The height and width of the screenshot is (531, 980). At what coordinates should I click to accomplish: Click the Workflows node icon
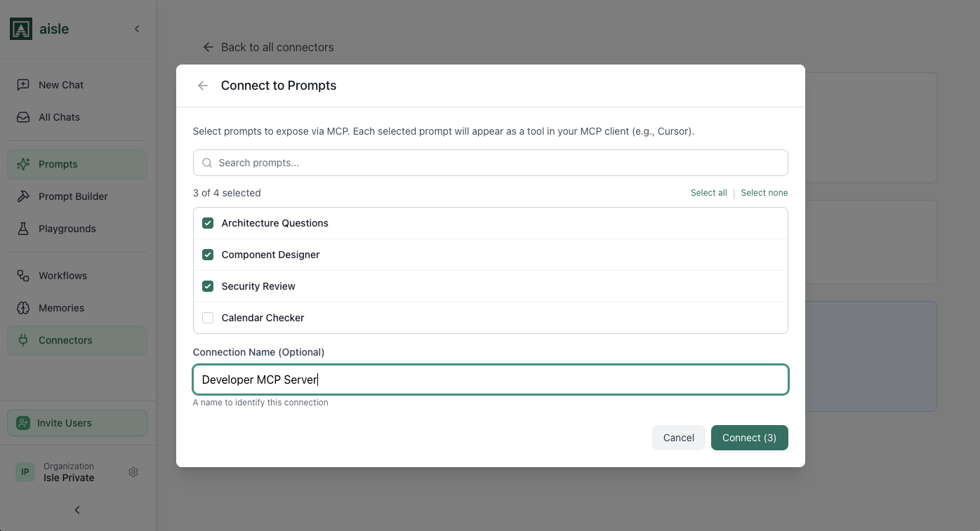(25, 275)
